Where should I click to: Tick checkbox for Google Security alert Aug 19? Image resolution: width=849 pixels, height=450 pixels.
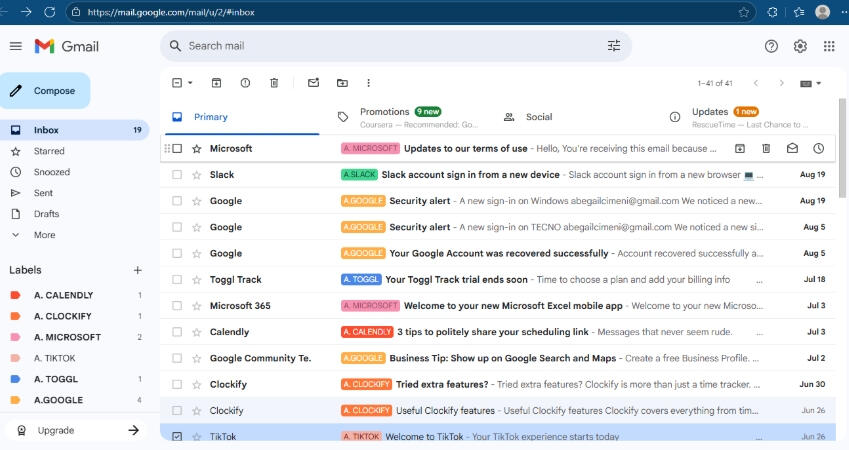tap(177, 201)
